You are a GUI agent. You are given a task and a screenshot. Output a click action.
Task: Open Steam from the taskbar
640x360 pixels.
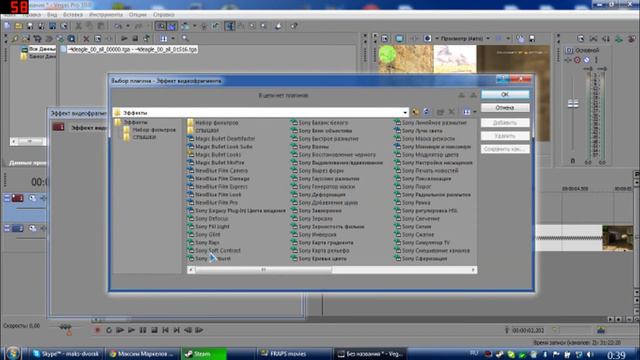[204, 353]
